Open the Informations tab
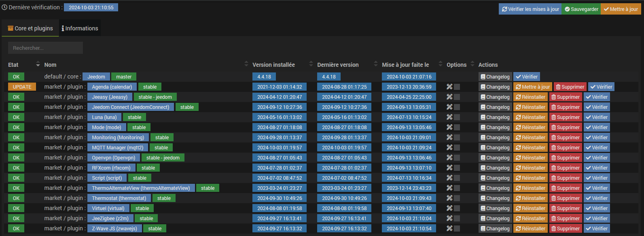Image resolution: width=644 pixels, height=236 pixels. (80, 28)
